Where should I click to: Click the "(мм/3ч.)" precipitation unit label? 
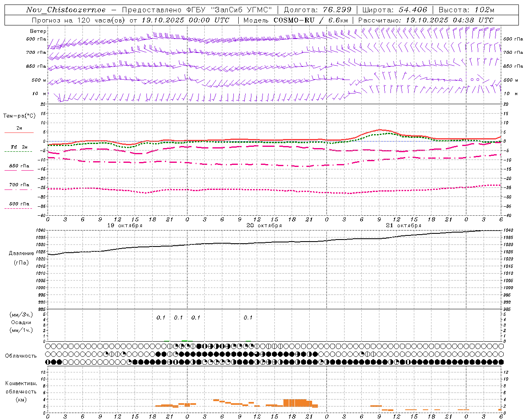pos(21,315)
